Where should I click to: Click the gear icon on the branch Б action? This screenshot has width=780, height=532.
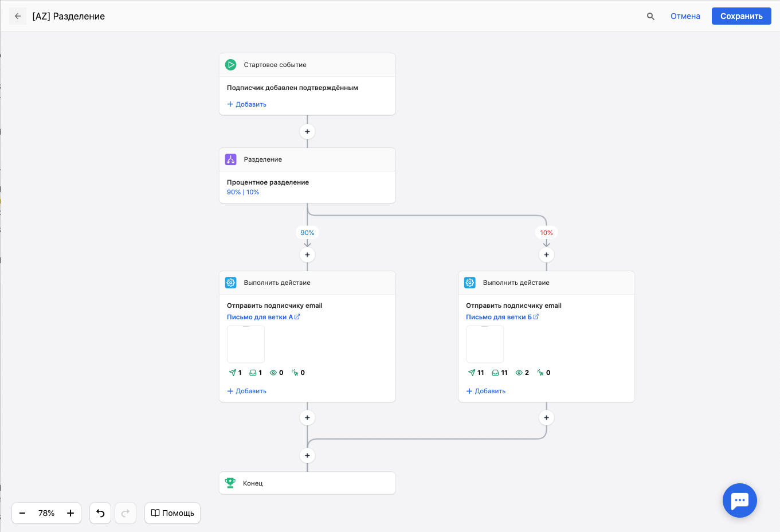[x=470, y=283]
